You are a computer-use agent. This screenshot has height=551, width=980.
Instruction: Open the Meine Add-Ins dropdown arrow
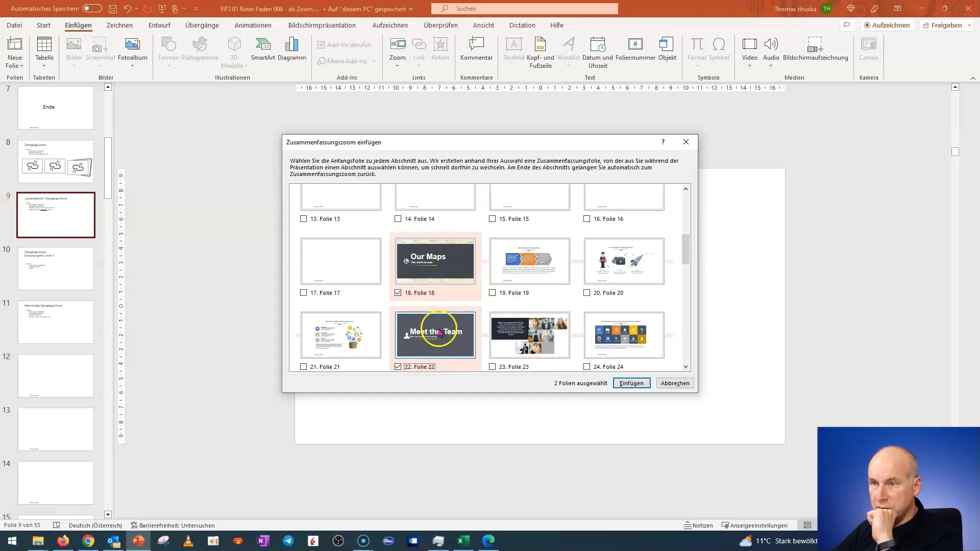tap(374, 61)
